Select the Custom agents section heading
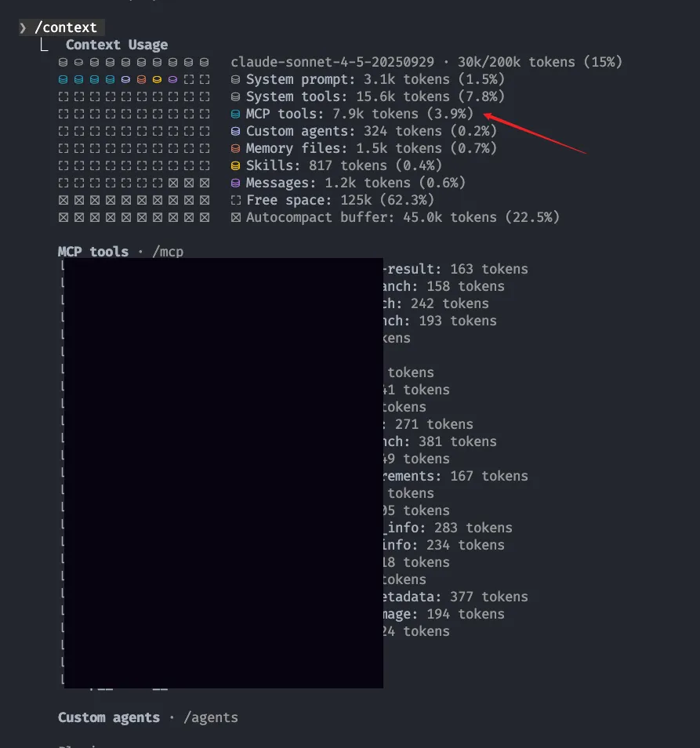The width and height of the screenshot is (700, 748). pyautogui.click(x=109, y=717)
